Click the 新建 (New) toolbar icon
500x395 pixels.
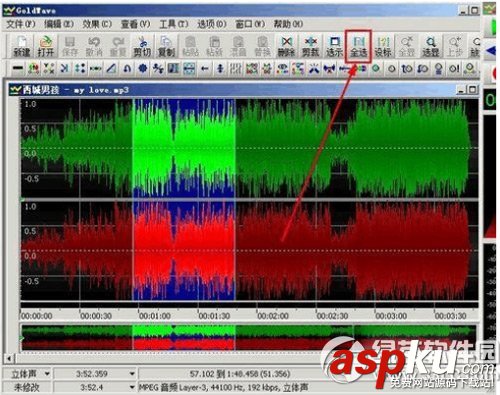point(22,46)
